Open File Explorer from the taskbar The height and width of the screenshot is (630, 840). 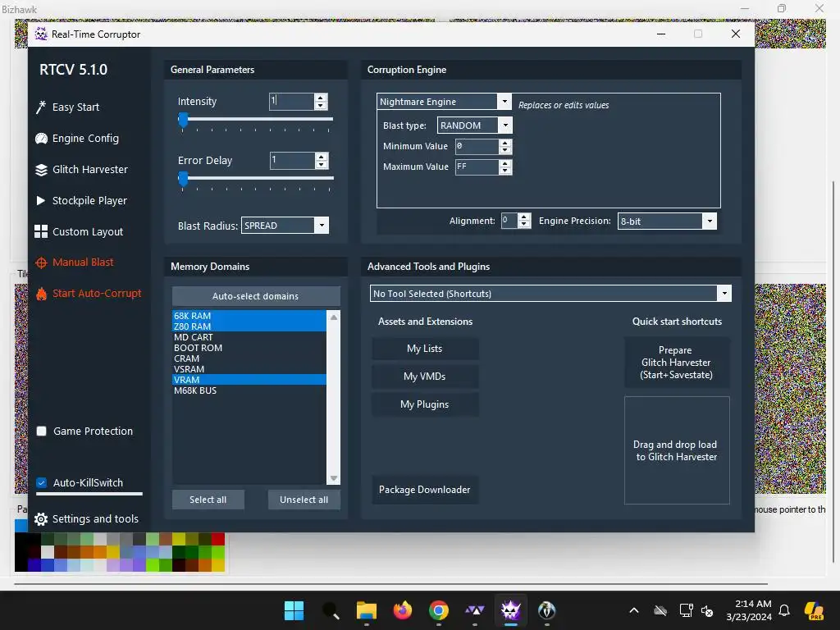[367, 610]
